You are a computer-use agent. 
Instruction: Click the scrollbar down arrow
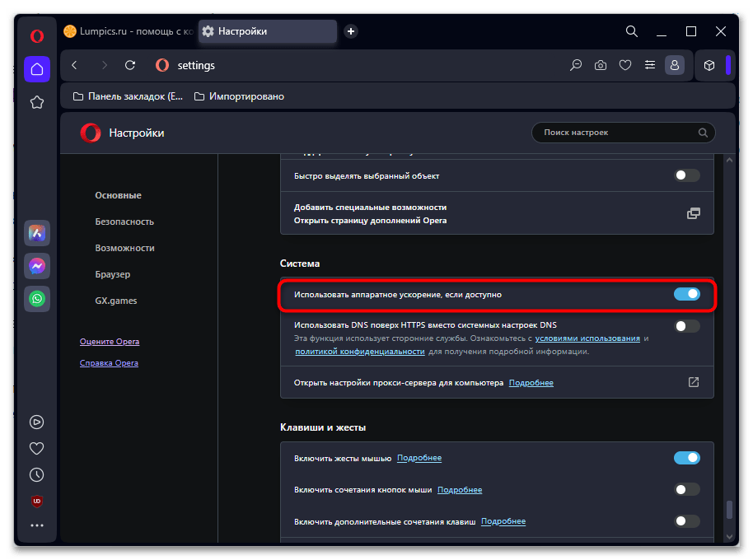(729, 536)
